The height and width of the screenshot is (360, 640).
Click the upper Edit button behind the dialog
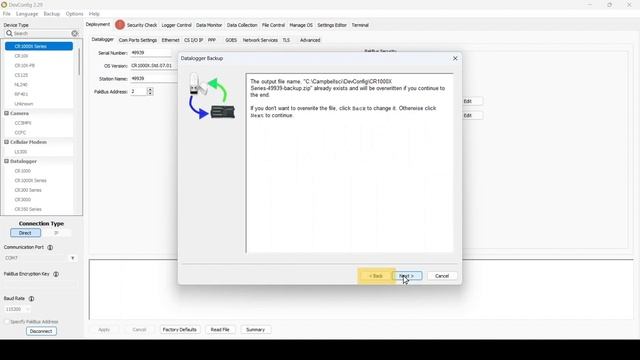pyautogui.click(x=472, y=101)
